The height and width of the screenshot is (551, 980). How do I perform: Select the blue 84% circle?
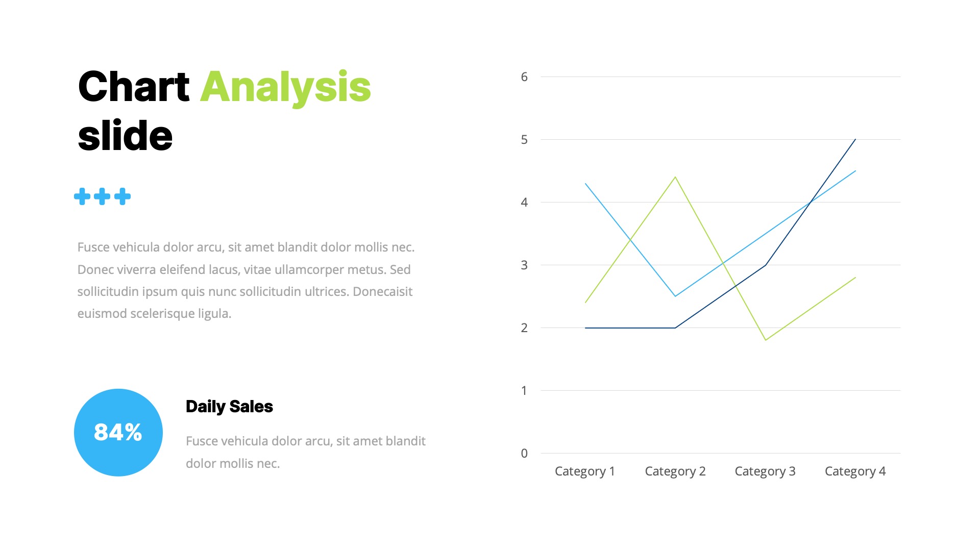pos(118,433)
